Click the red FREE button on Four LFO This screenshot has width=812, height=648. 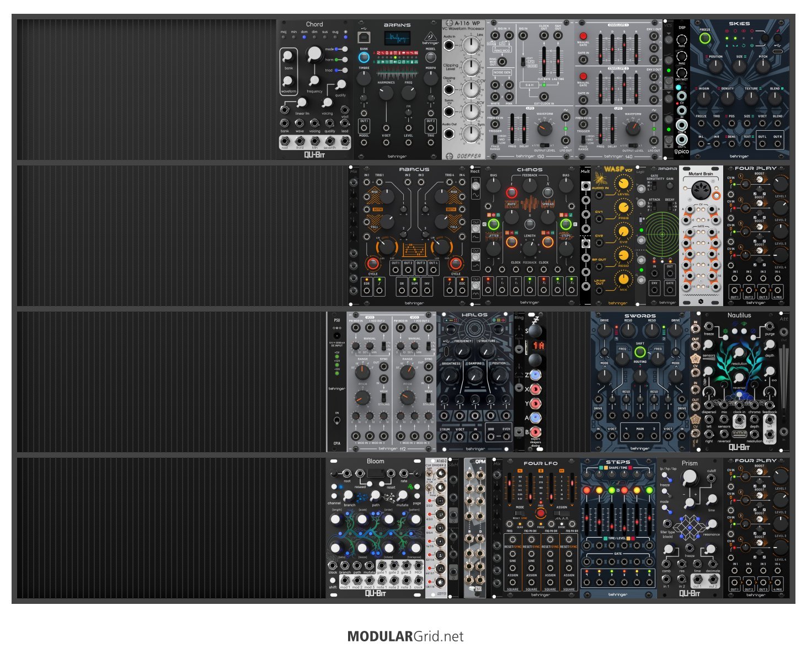[541, 513]
